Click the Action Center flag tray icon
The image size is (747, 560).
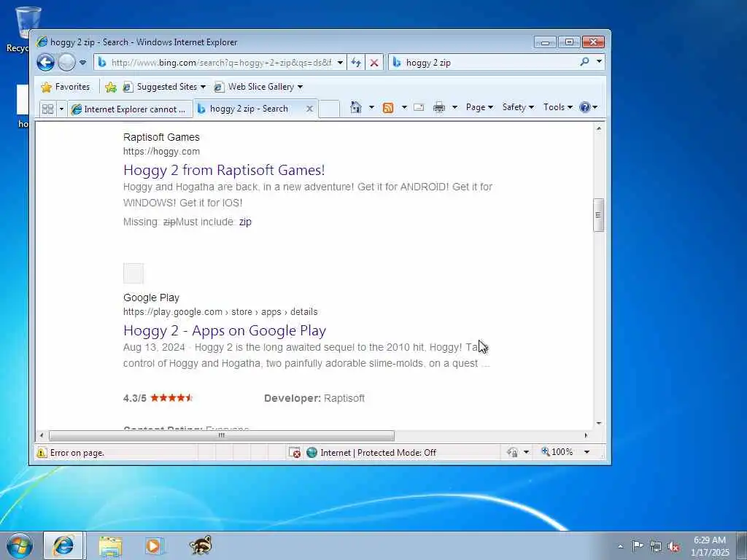[638, 545]
